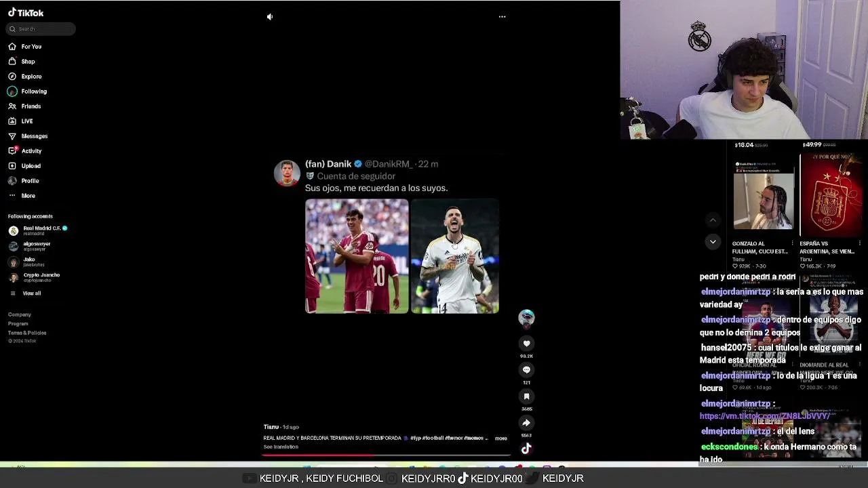The width and height of the screenshot is (868, 488).
Task: Open the vm.tiktok.com link in chat
Action: [x=765, y=415]
